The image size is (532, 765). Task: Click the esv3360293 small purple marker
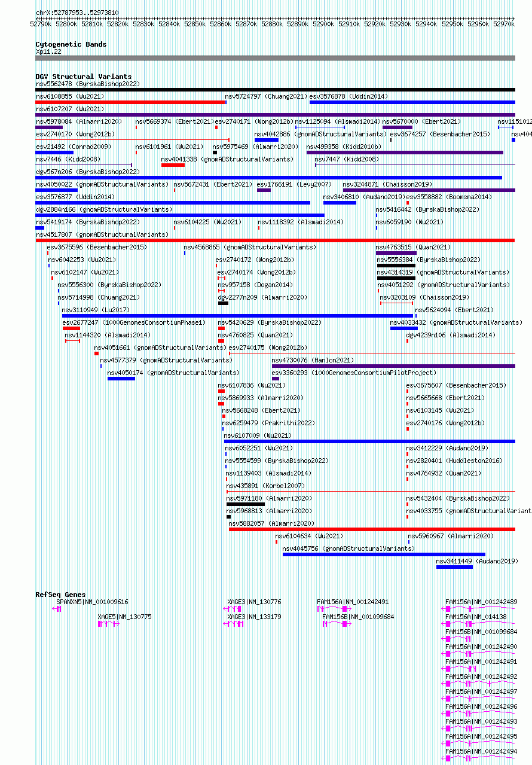[276, 379]
